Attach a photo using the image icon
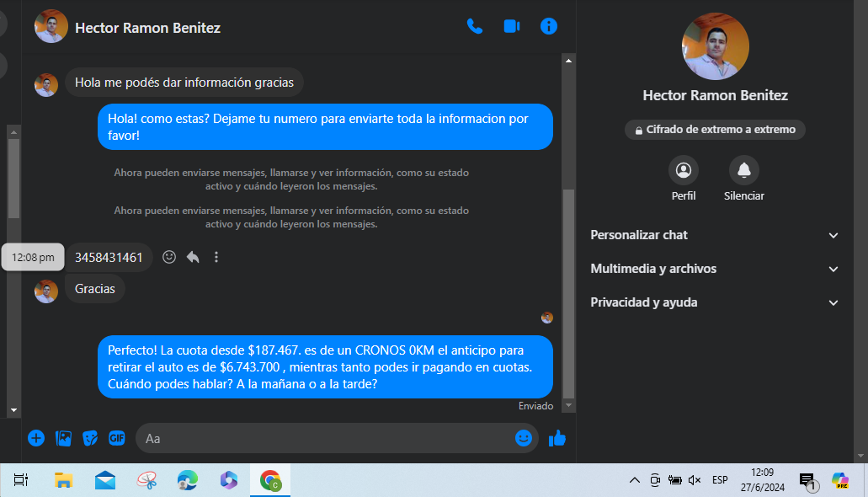868x497 pixels. pos(63,438)
